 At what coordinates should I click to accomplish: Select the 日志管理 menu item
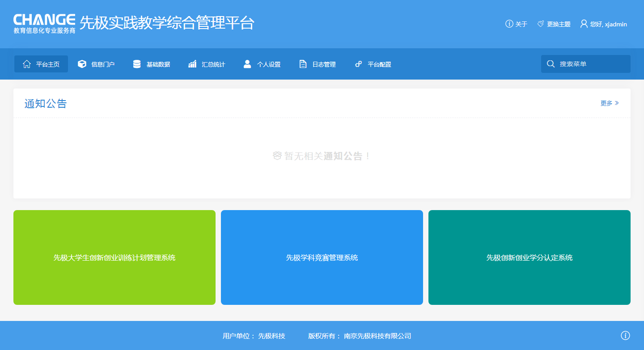[324, 64]
